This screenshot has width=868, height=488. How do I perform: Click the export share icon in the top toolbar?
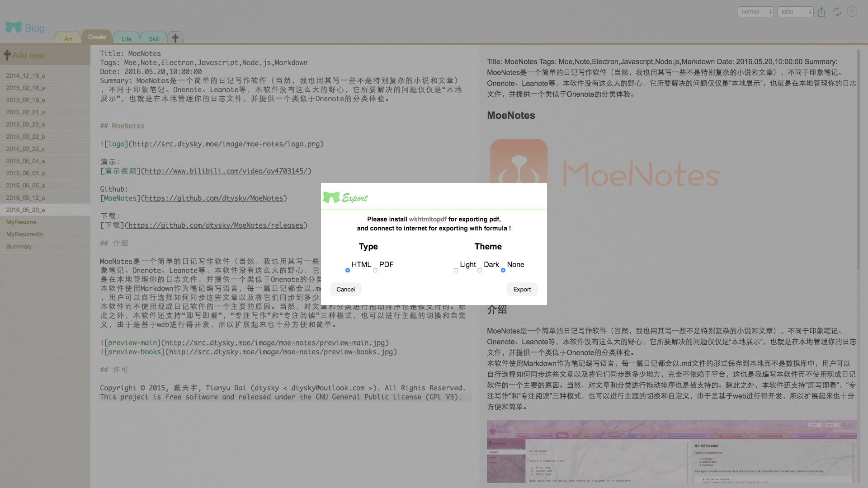coord(821,12)
